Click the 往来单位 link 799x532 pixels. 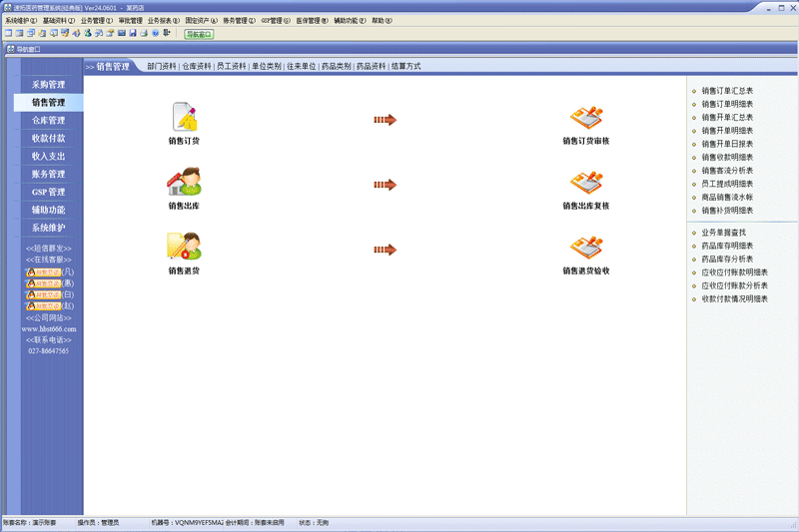click(x=302, y=66)
